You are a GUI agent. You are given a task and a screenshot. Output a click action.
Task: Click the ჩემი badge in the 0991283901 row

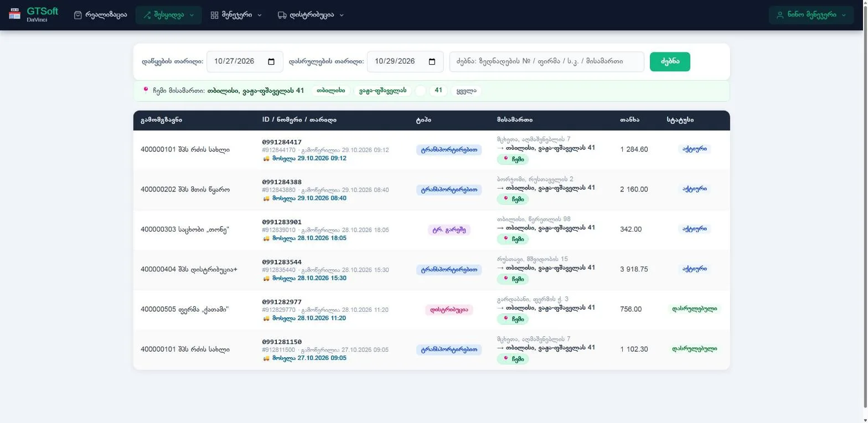(x=513, y=239)
